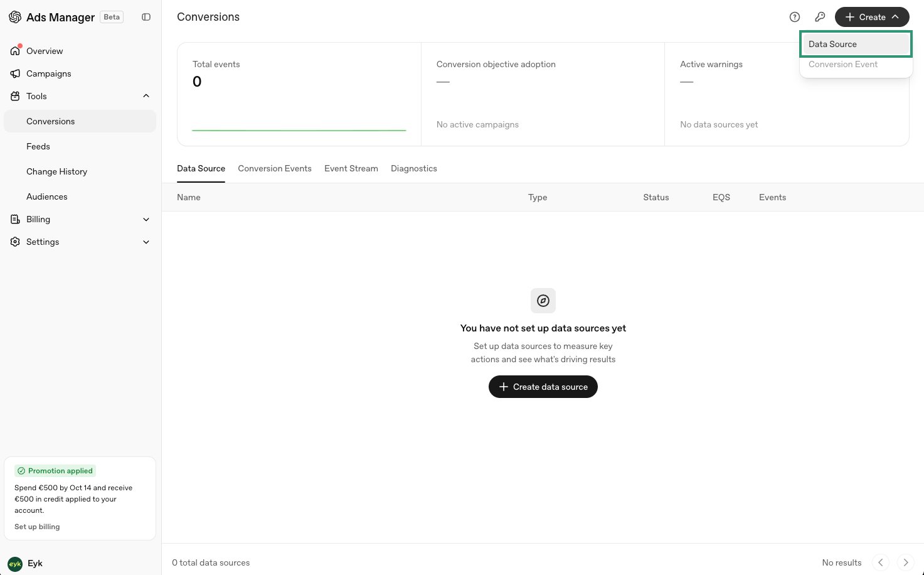The height and width of the screenshot is (575, 924).
Task: Open Audiences in the sidebar
Action: (x=80, y=196)
